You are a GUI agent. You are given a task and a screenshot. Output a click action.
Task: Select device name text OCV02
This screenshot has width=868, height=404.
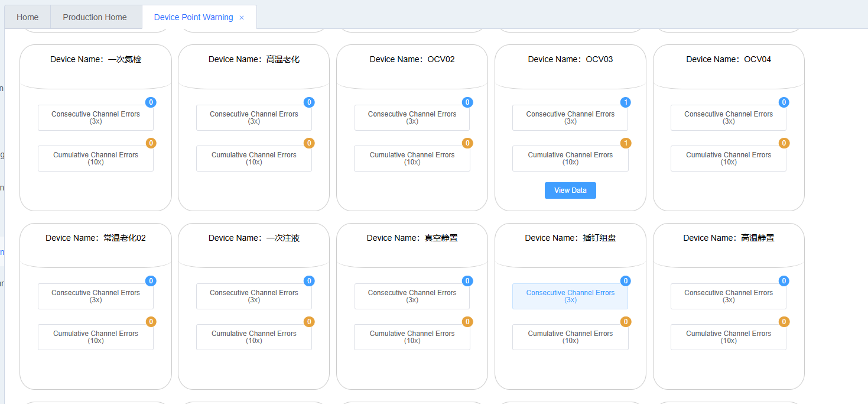pos(441,59)
